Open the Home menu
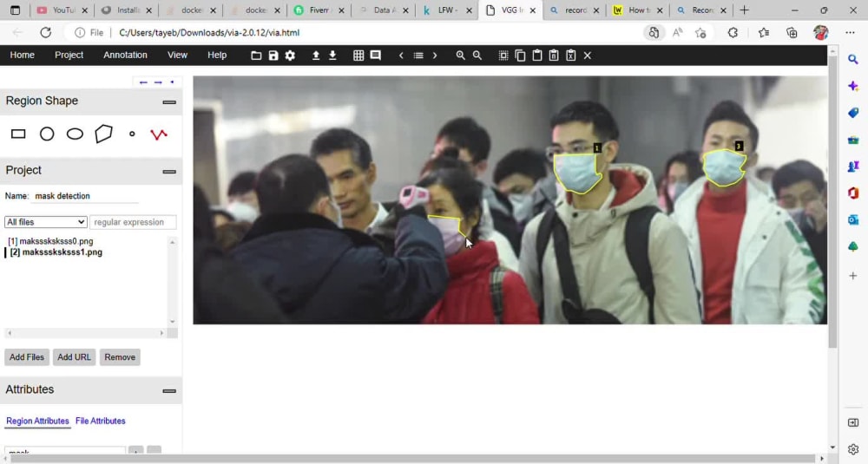 [x=23, y=55]
